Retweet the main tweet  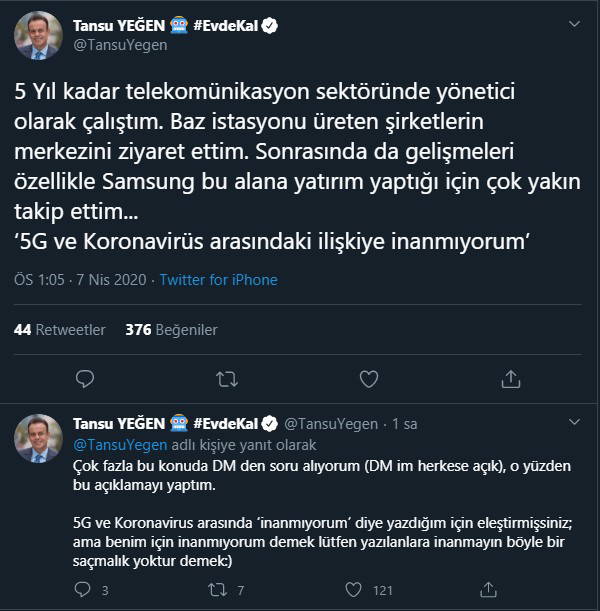(227, 378)
